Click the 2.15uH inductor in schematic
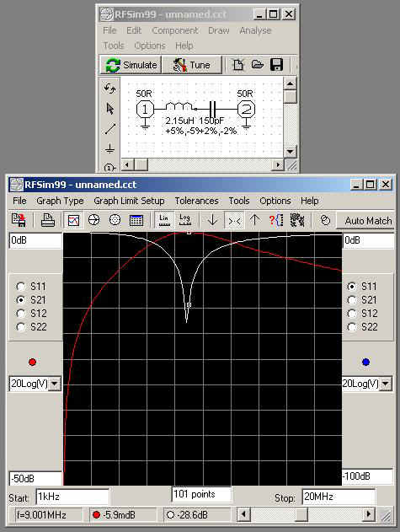Screen dimensions: 400x532 [179, 107]
